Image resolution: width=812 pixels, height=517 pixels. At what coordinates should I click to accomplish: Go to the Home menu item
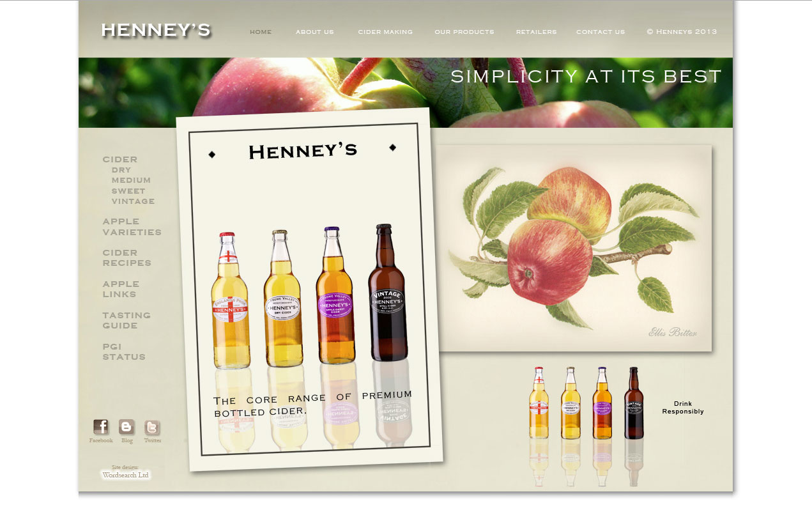[261, 32]
